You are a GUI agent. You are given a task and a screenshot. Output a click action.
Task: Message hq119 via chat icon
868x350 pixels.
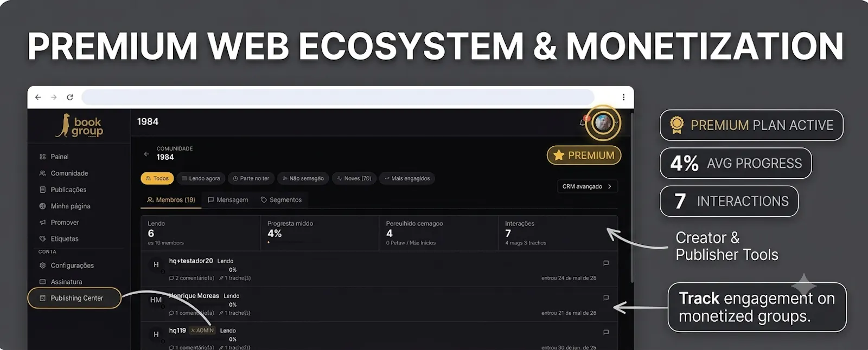click(606, 333)
